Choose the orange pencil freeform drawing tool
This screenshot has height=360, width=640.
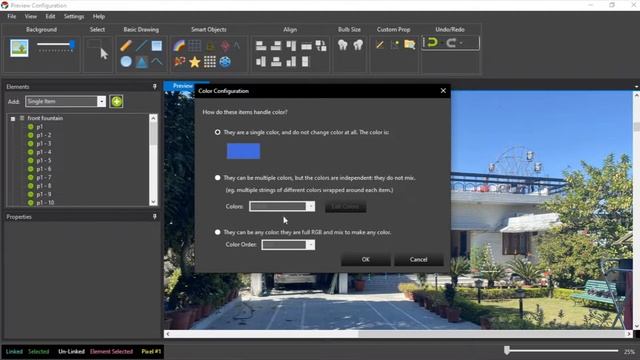pyautogui.click(x=126, y=45)
